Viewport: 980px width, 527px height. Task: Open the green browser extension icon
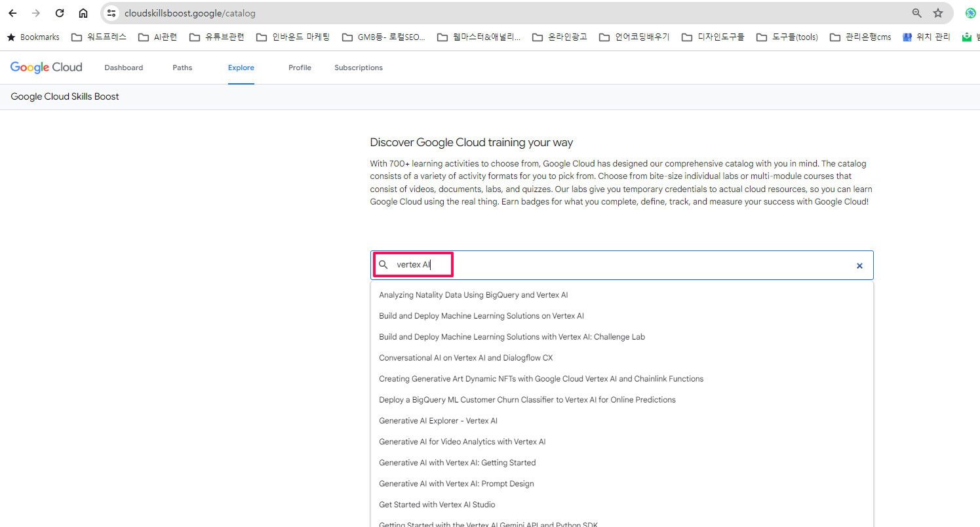(971, 13)
